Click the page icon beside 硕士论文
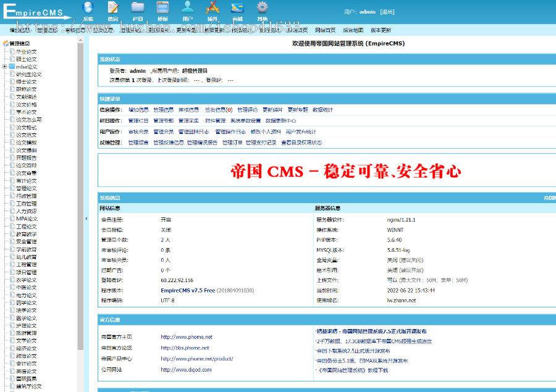Image resolution: width=556 pixels, height=392 pixels. click(12, 59)
